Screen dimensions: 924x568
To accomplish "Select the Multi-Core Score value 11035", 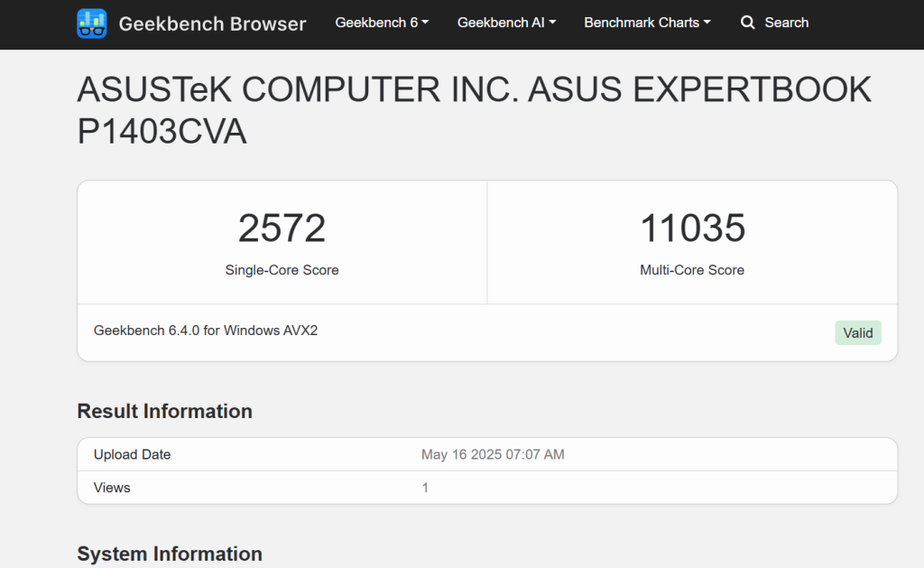I will (692, 228).
